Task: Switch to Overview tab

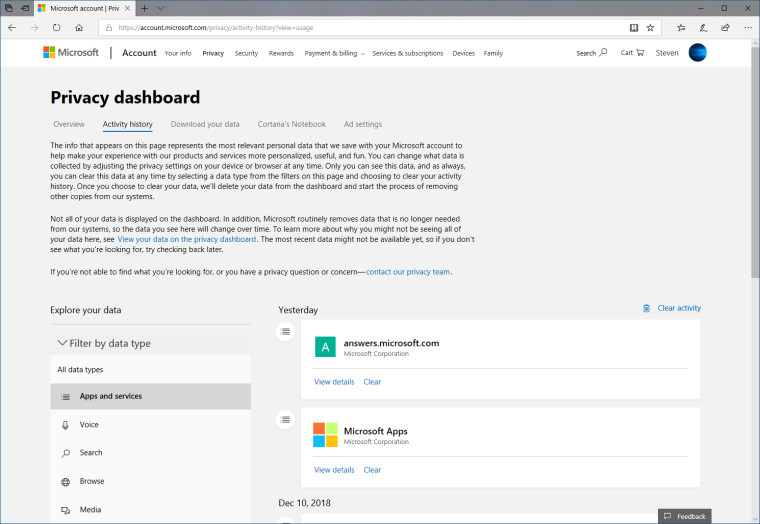Action: [69, 124]
